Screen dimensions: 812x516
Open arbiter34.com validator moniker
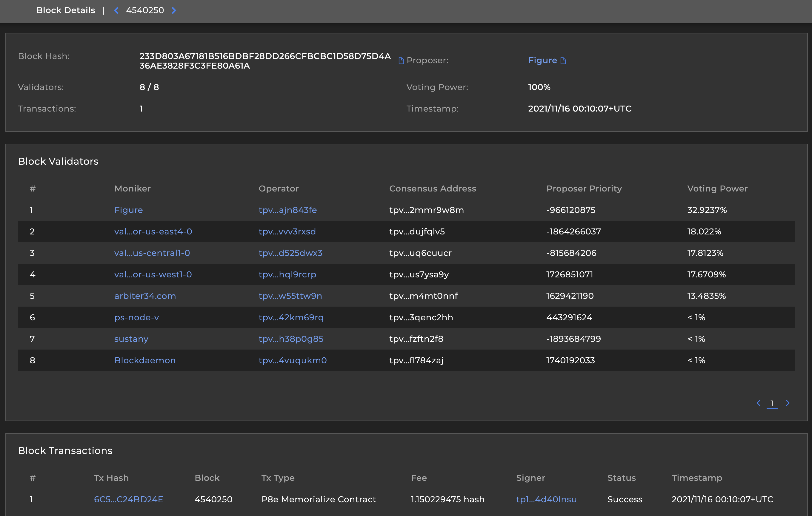coord(145,296)
